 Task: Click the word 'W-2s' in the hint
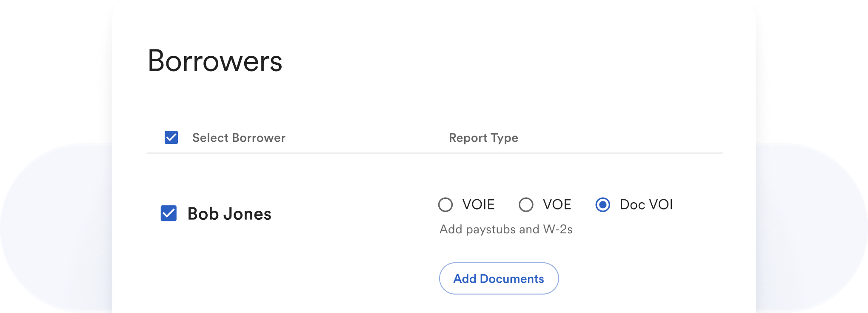pyautogui.click(x=558, y=230)
